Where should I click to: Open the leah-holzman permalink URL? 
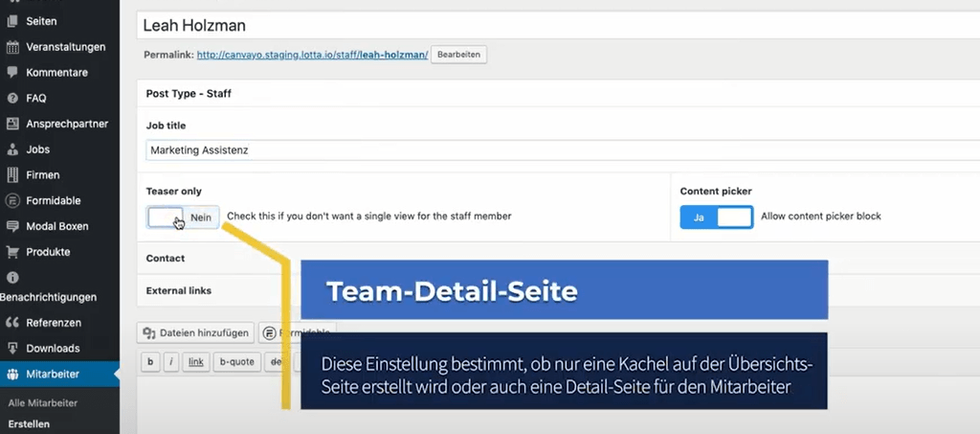coord(313,56)
